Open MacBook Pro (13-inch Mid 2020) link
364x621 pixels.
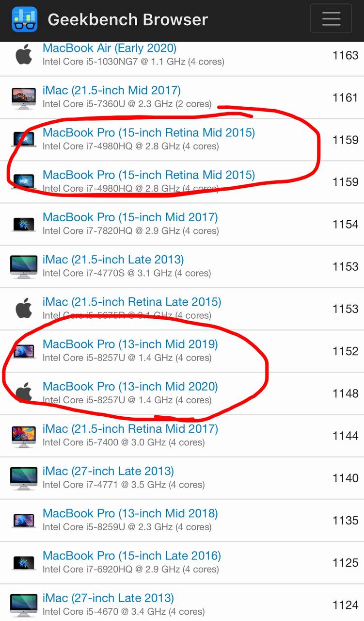tap(130, 387)
